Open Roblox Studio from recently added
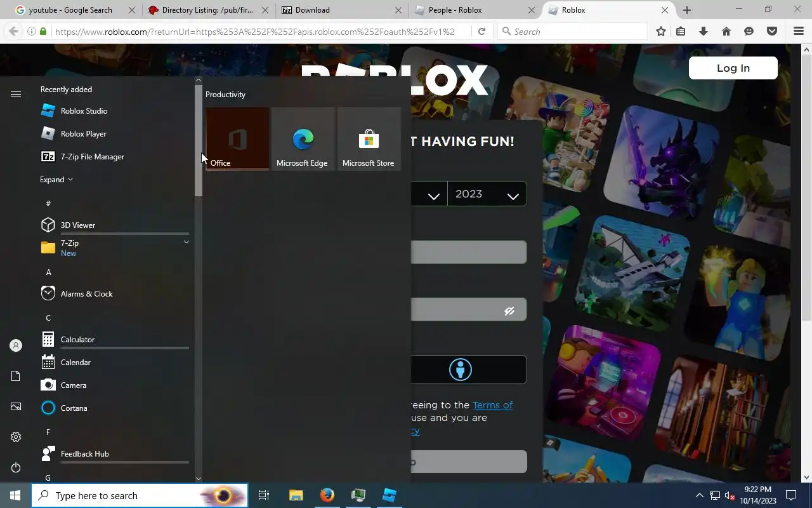The image size is (812, 508). pyautogui.click(x=114, y=111)
